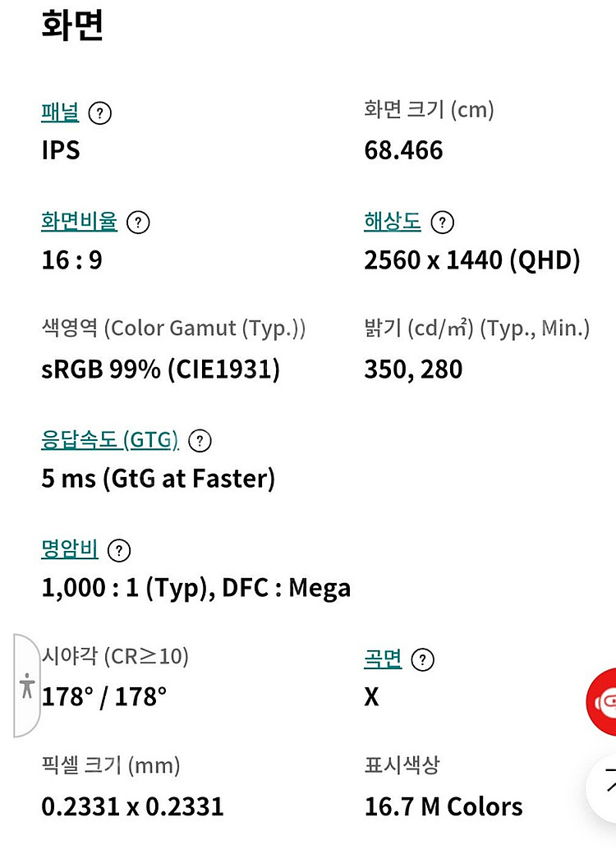Click the 명암비 link
616x863 pixels.
tap(70, 549)
